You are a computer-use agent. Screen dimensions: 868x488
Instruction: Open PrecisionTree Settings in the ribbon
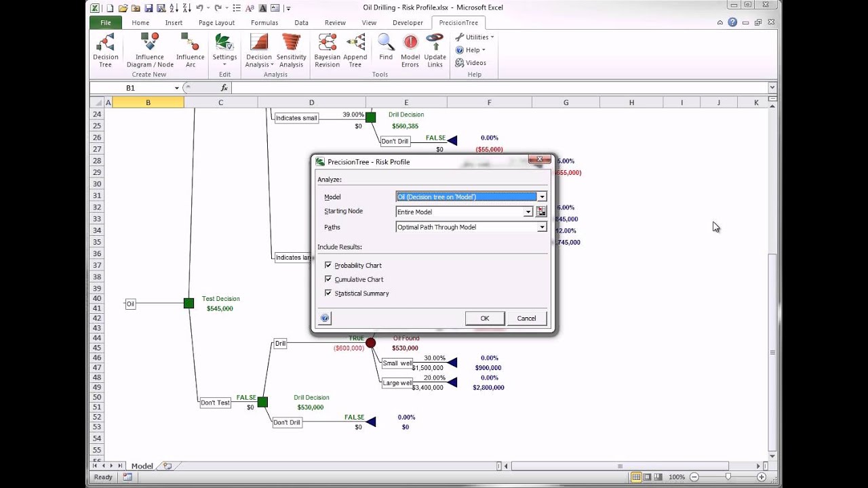224,50
